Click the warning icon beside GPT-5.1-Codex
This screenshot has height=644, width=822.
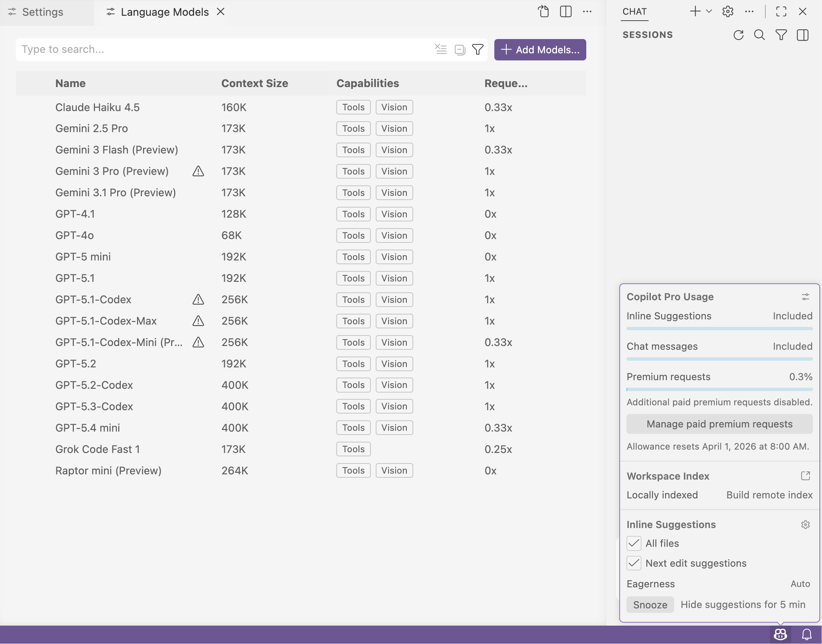198,299
